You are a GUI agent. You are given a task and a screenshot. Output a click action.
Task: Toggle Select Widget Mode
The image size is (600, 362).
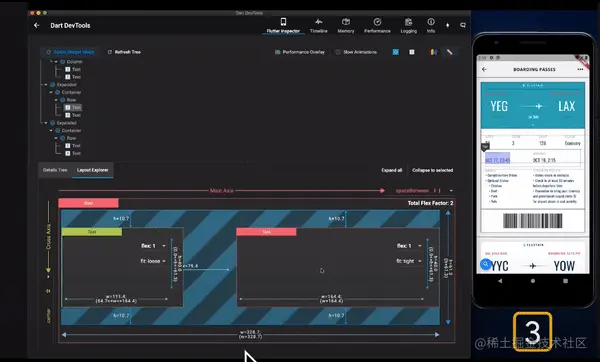coord(70,52)
